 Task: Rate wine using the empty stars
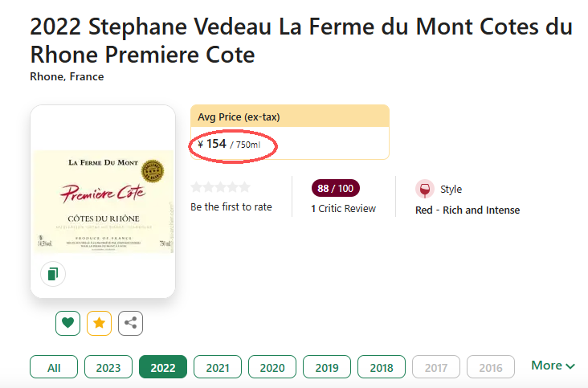(220, 187)
